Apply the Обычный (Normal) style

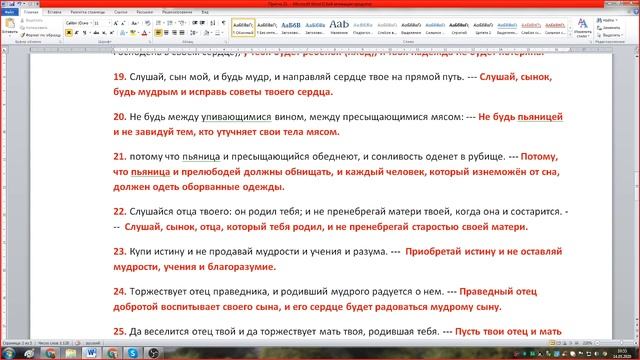pos(243,28)
